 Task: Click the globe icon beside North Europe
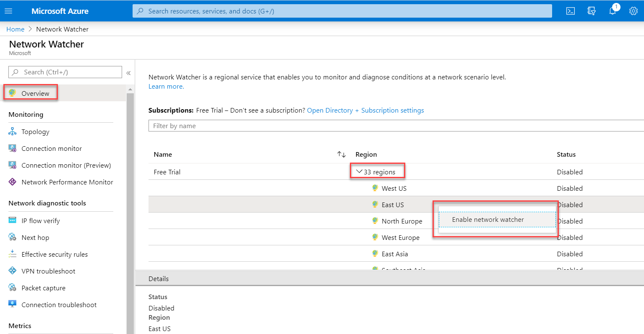[375, 221]
